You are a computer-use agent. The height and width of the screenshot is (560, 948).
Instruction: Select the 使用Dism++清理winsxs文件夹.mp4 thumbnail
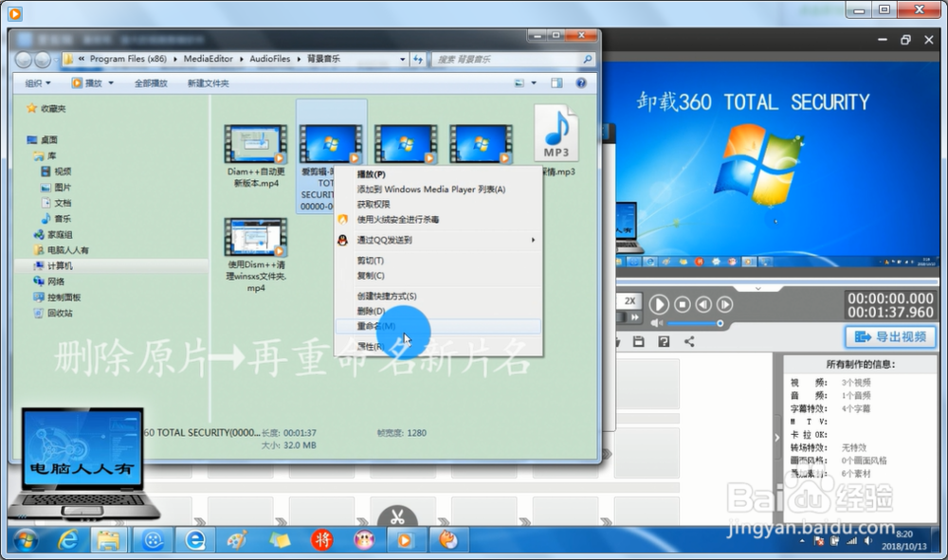[256, 237]
